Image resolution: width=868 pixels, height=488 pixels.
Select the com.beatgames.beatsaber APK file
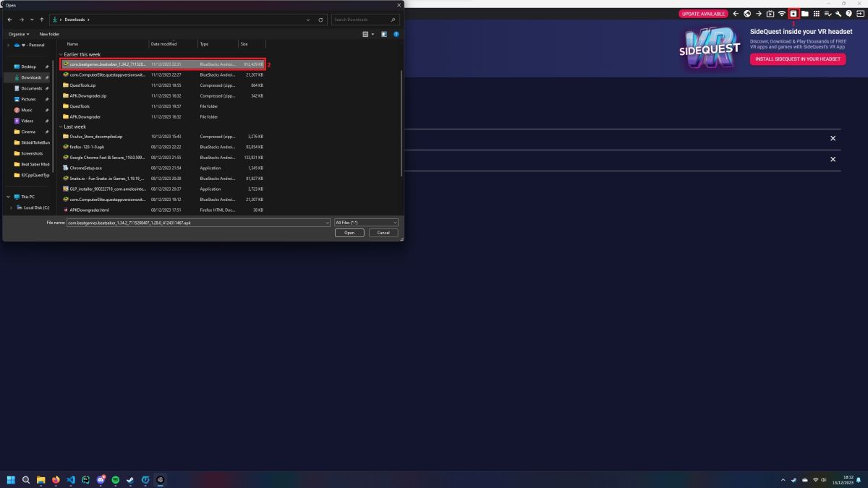click(163, 64)
